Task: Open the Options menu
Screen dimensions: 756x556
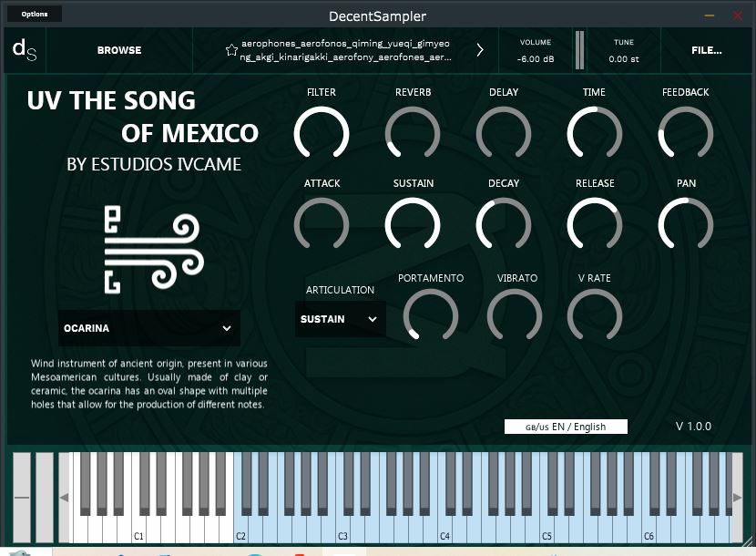Action: click(x=35, y=14)
